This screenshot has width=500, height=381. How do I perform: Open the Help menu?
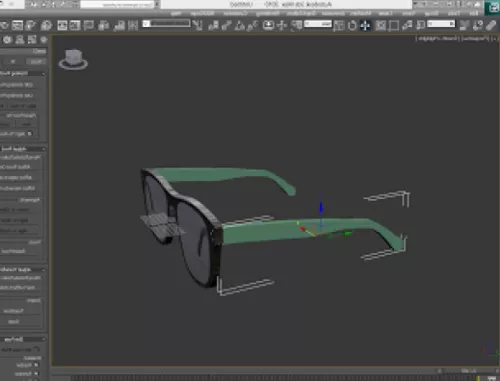pyautogui.click(x=177, y=13)
